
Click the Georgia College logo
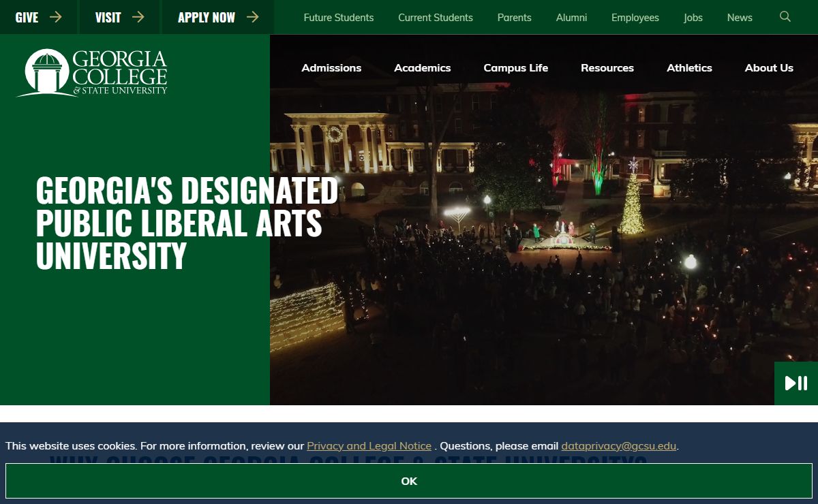pyautogui.click(x=92, y=73)
